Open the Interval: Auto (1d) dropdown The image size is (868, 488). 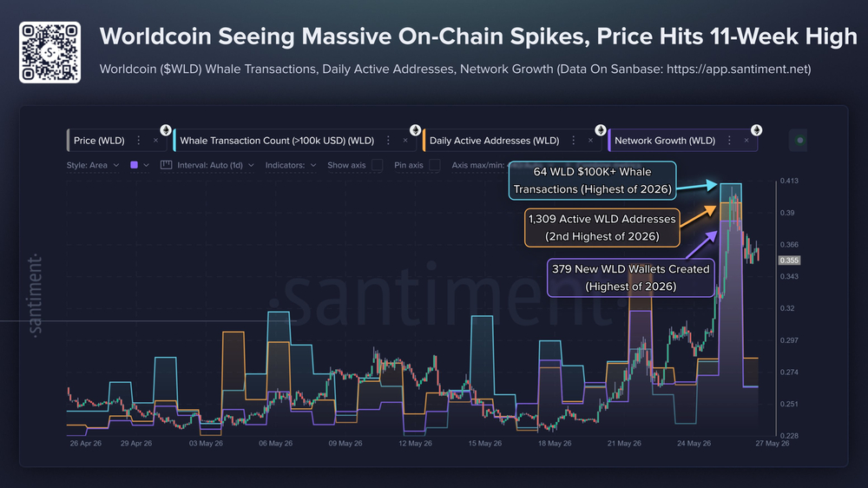coord(215,165)
